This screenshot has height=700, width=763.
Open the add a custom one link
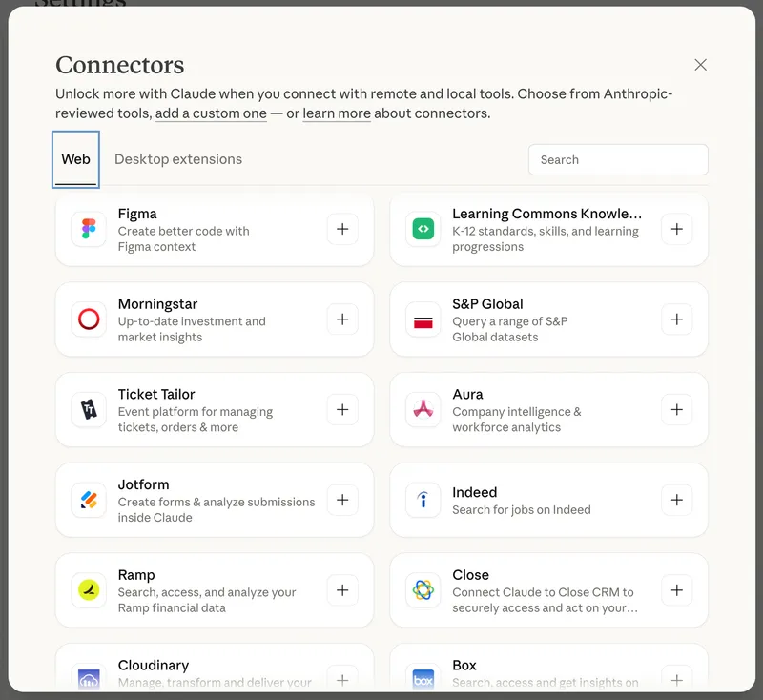click(211, 113)
